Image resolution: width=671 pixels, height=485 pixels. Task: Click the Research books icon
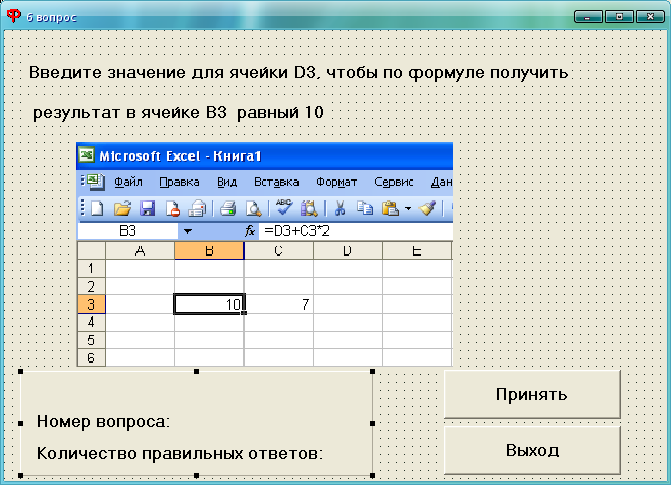click(309, 208)
